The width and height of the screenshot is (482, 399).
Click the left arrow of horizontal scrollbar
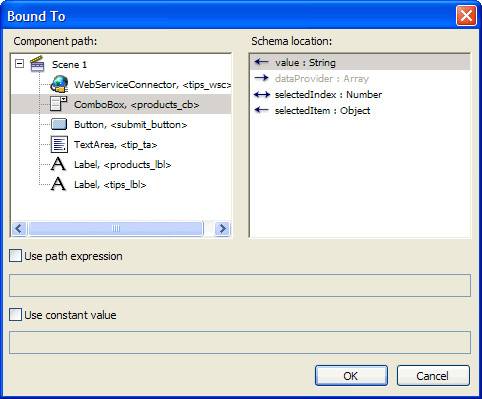click(19, 229)
